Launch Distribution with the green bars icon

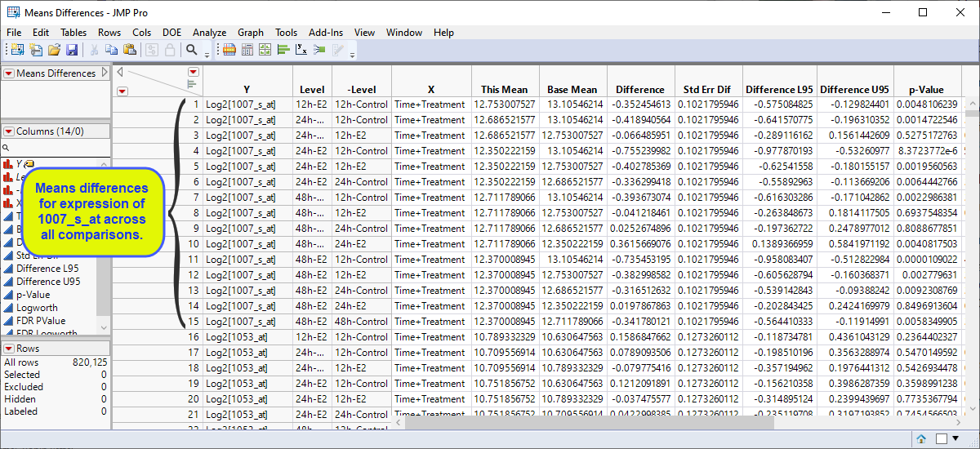[283, 51]
